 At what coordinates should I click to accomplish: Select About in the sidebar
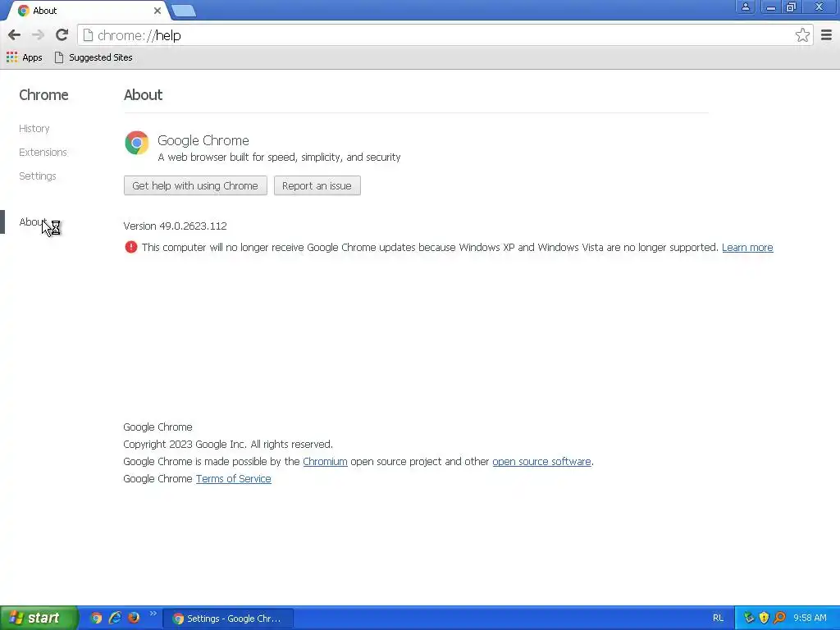pyautogui.click(x=33, y=221)
